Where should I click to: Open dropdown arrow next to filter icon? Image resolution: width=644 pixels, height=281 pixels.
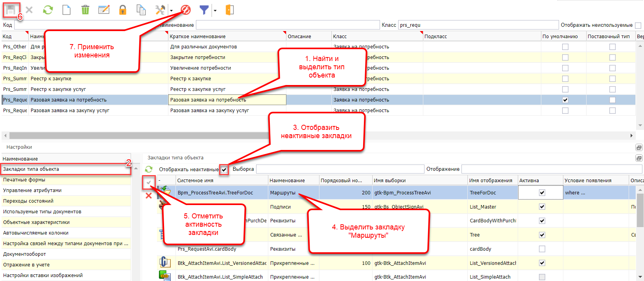coord(215,11)
